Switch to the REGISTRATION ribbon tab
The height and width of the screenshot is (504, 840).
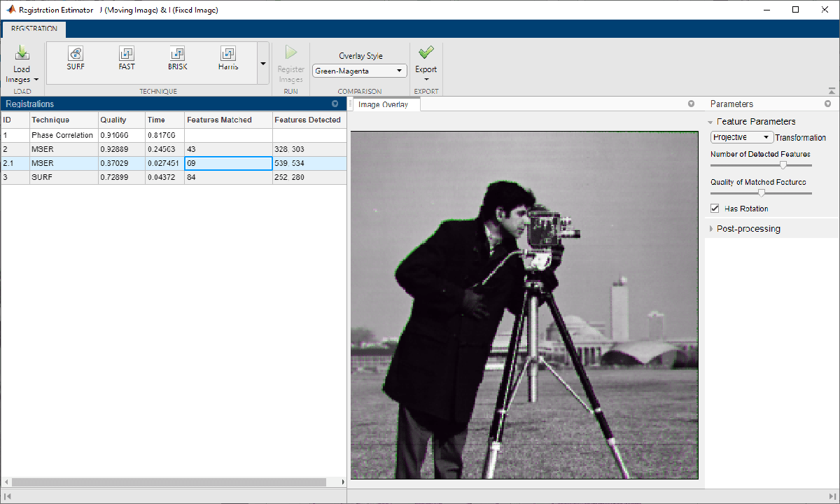pyautogui.click(x=34, y=29)
